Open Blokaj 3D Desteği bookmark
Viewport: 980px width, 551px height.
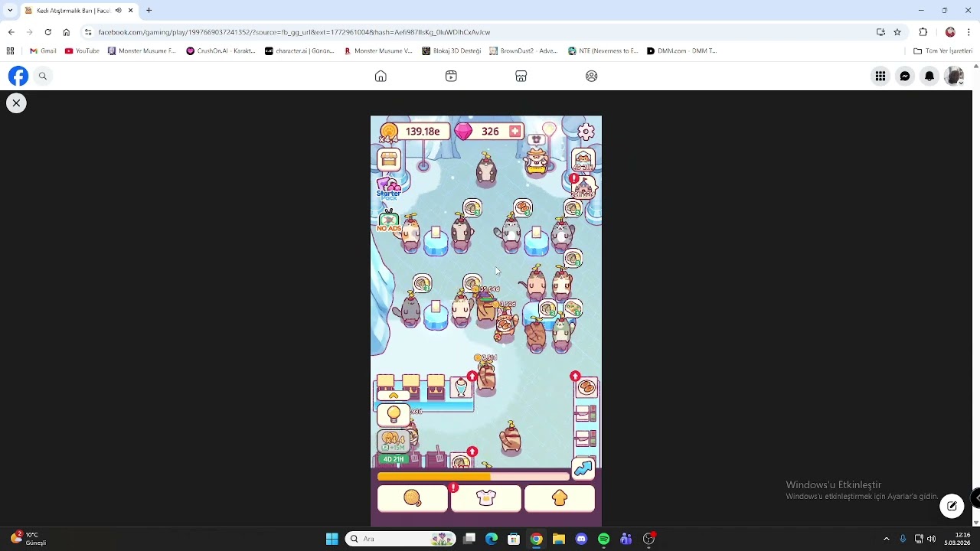[452, 51]
